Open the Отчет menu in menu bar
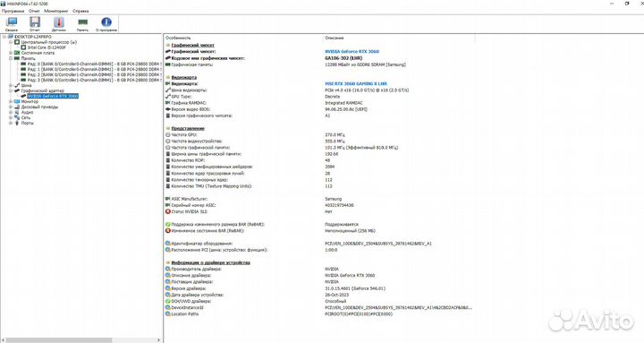 (34, 11)
